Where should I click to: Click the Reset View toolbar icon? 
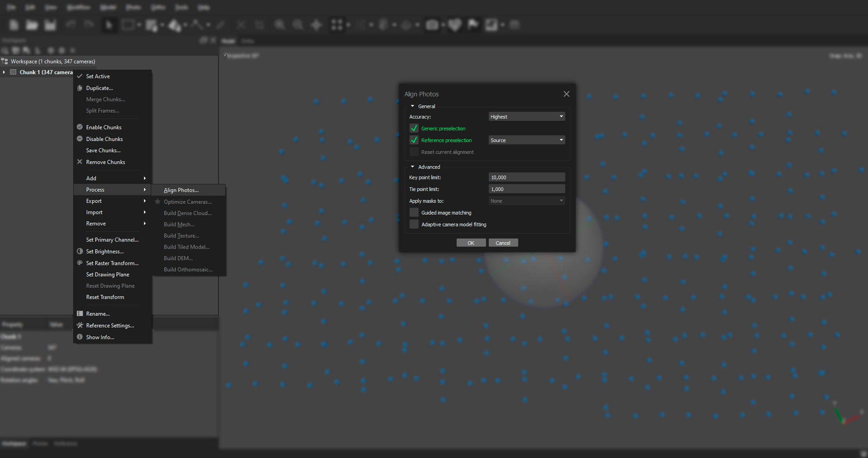click(x=316, y=25)
